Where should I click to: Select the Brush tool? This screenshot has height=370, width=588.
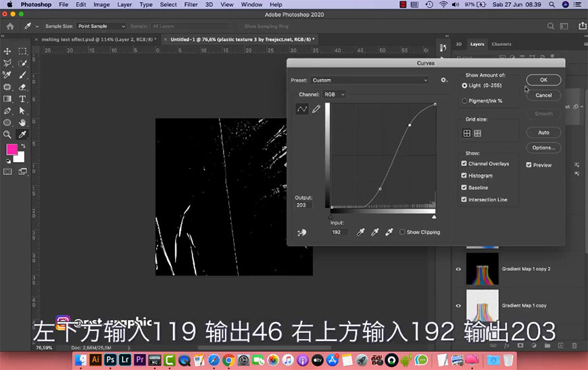click(22, 75)
